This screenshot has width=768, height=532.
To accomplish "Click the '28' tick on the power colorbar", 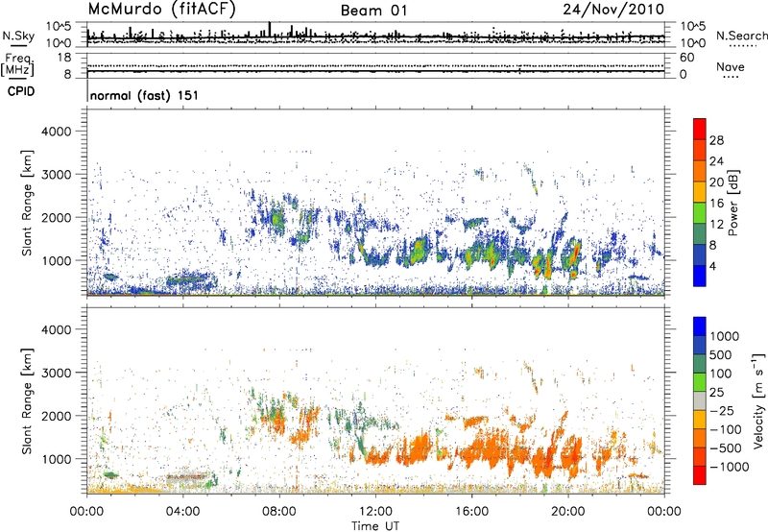I will (716, 140).
